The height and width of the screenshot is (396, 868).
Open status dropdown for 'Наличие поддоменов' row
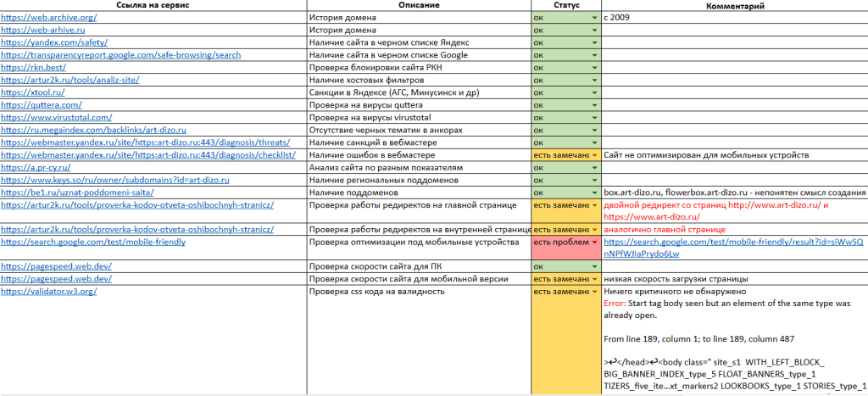pyautogui.click(x=595, y=193)
